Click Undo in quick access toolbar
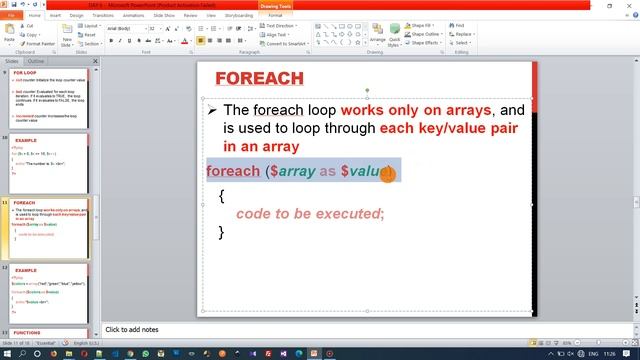640x360 pixels. 23,4
